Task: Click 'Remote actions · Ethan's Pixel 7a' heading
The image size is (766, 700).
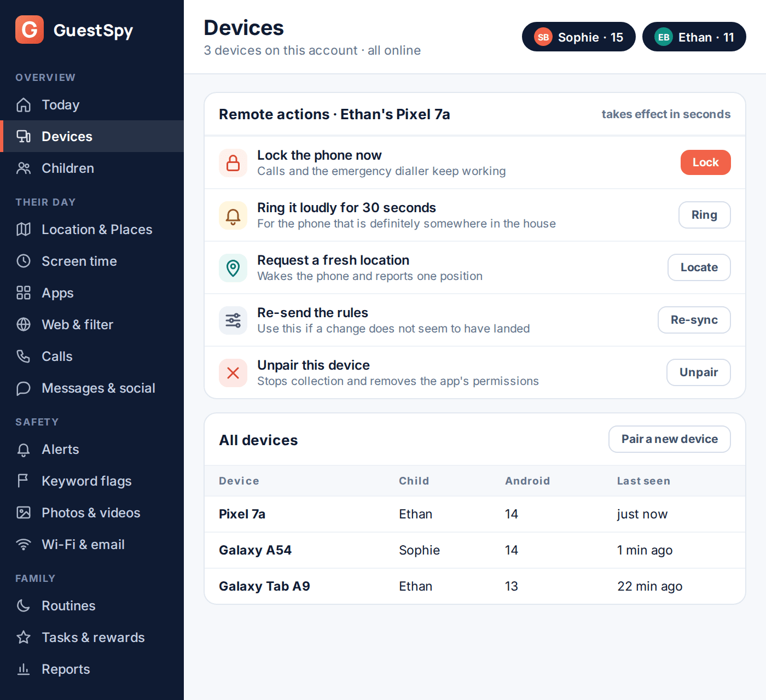Action: (334, 114)
